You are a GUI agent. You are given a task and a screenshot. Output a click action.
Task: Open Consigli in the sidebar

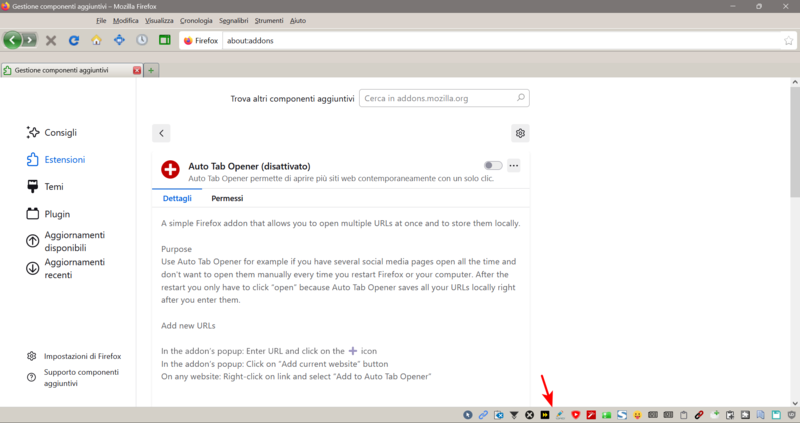(52, 132)
